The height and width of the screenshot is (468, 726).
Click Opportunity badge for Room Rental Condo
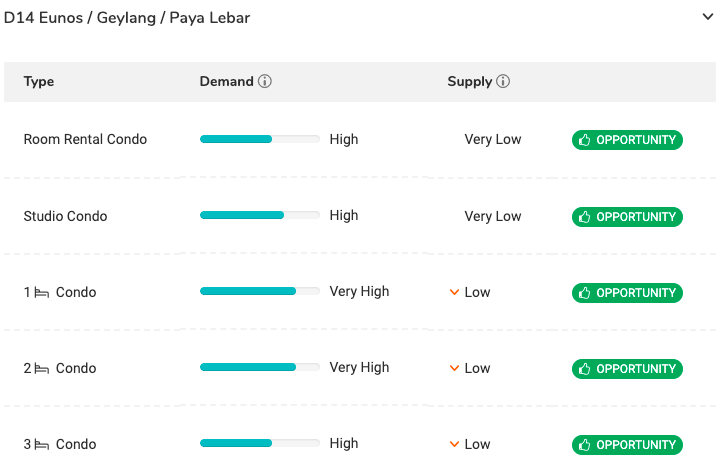627,140
